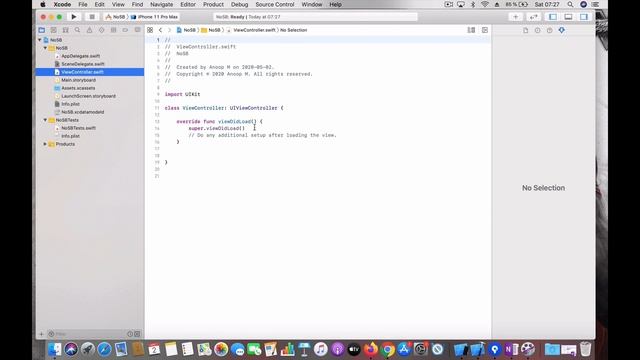Stop the running scheme
Screen dimensions: 640x360
(92, 17)
